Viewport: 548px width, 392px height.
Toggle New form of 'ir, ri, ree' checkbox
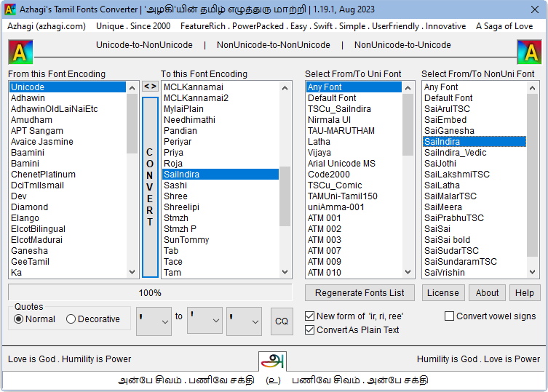(354, 316)
